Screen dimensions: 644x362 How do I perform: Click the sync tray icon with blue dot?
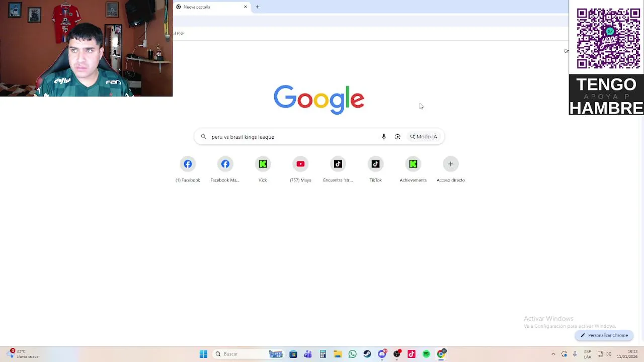[x=564, y=354]
